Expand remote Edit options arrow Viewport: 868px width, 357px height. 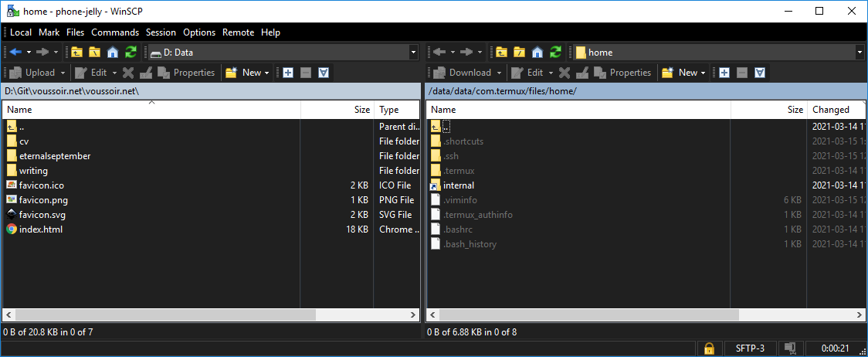click(x=551, y=73)
